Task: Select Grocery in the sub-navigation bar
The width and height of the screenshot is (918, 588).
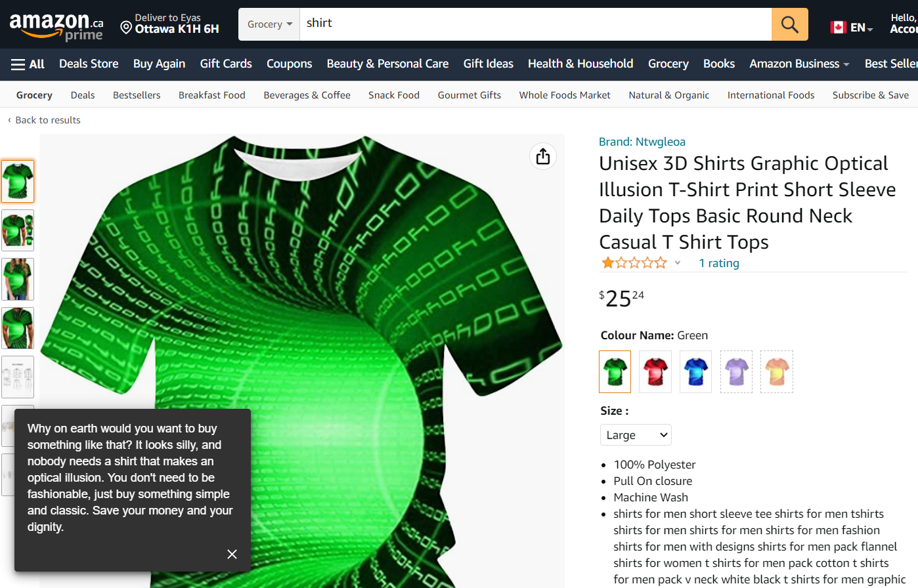Action: click(34, 95)
